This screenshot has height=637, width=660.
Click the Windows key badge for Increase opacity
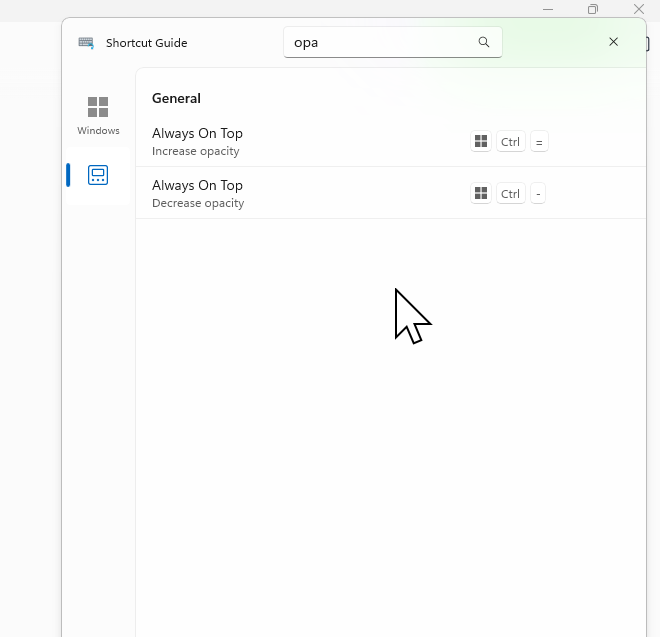[481, 141]
